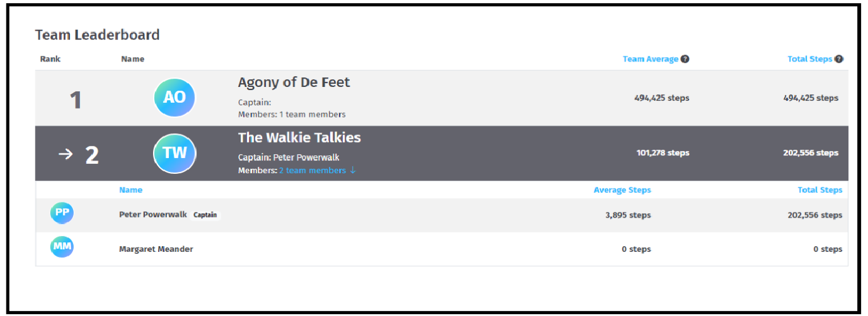Click the Team Average help icon
The image size is (868, 316).
point(685,59)
